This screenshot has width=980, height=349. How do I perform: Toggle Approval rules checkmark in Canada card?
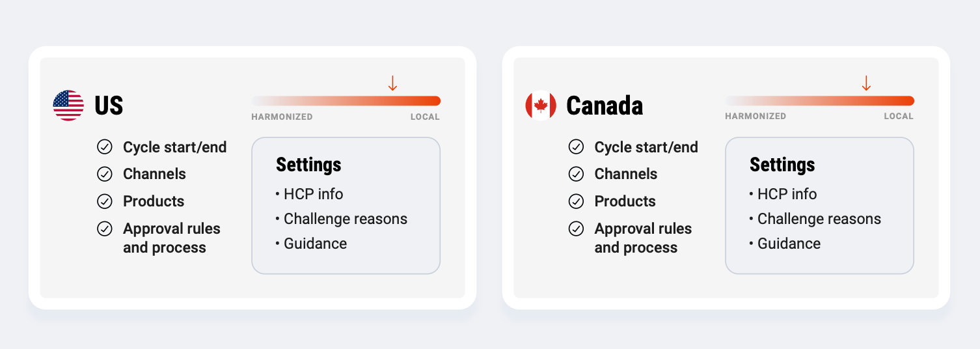click(576, 229)
